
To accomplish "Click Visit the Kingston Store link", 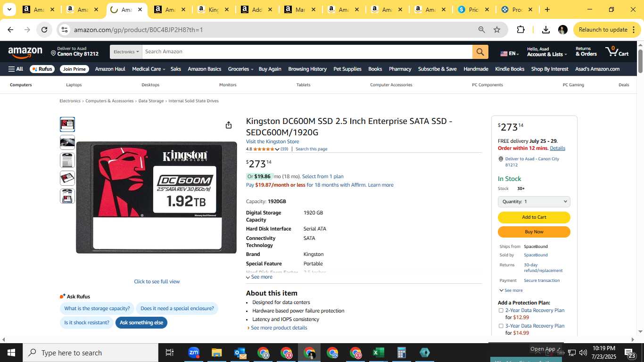I will coord(272,141).
